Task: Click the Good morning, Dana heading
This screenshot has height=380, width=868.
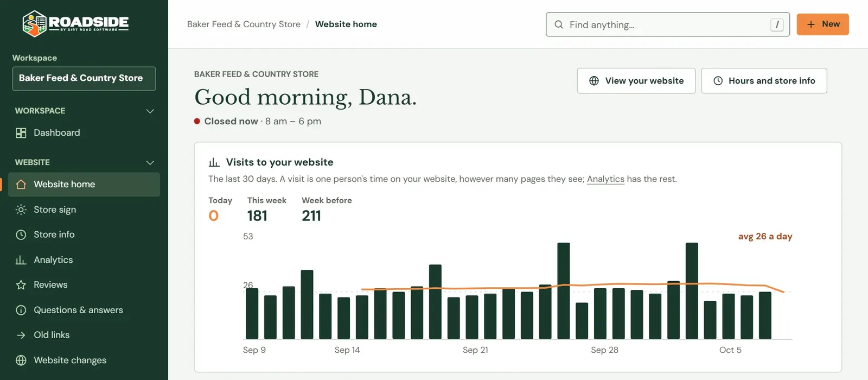Action: click(x=305, y=98)
